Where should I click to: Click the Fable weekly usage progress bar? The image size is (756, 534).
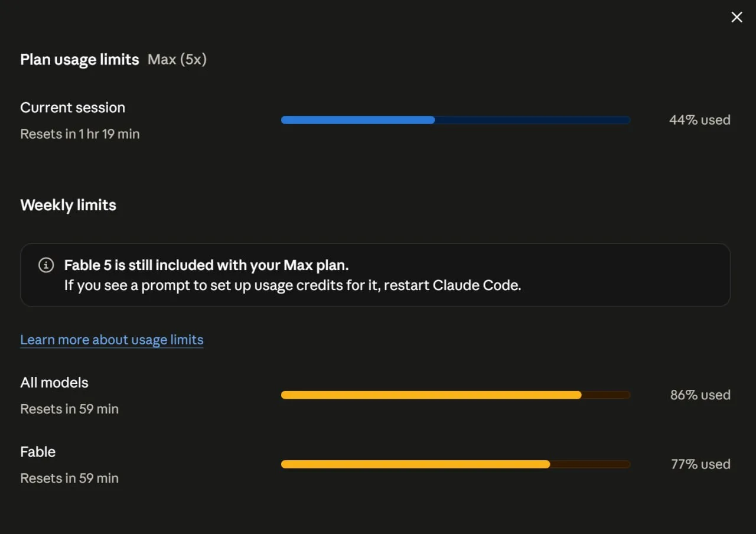tap(455, 464)
